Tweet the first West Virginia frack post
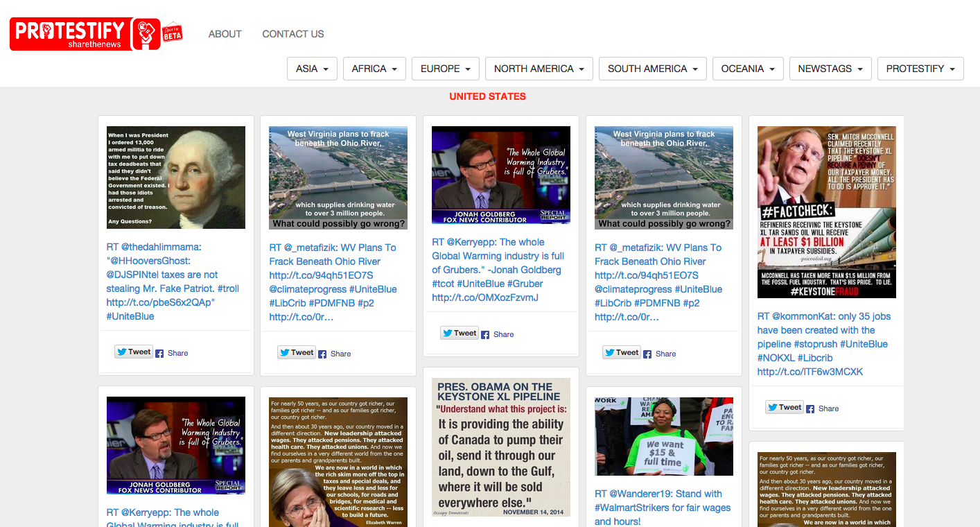This screenshot has height=527, width=980. click(x=297, y=353)
